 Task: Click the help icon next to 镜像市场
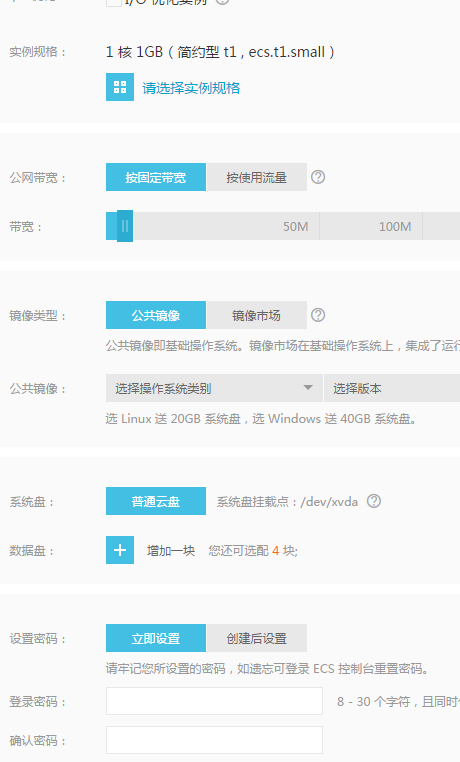click(x=318, y=315)
